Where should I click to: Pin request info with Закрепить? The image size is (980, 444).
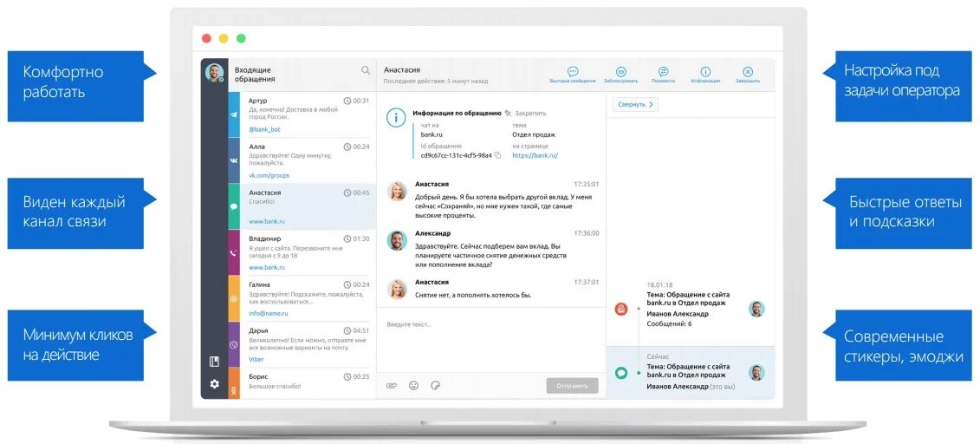point(526,114)
